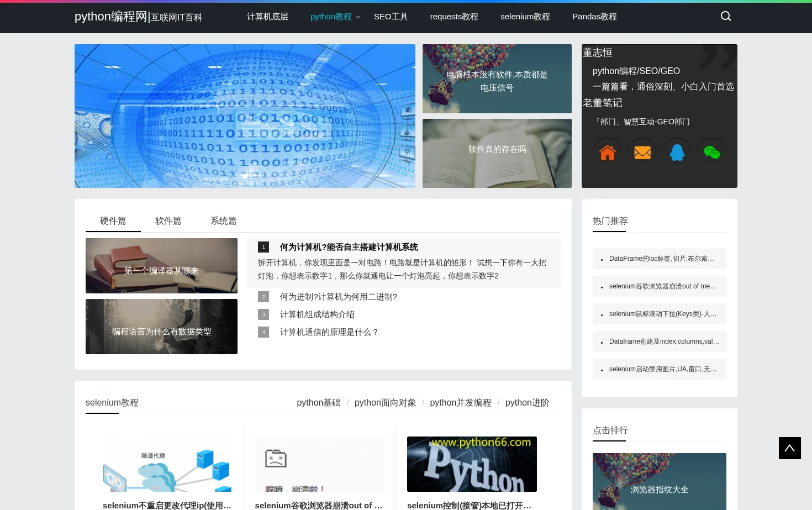Click the 点击排行 section heading

pos(610,430)
